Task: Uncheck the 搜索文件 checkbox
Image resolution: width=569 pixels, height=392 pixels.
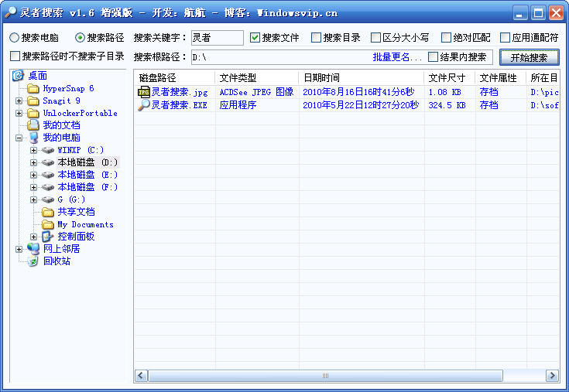Action: tap(255, 38)
